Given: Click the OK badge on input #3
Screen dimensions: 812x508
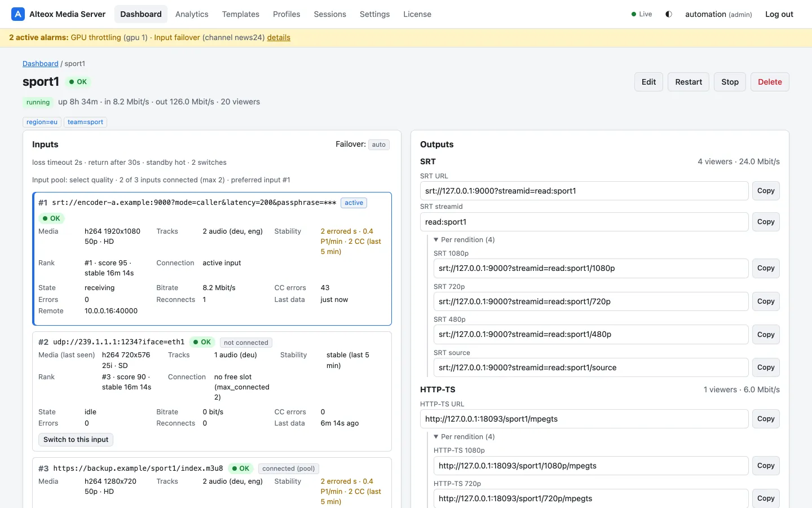Looking at the screenshot, I should click(x=240, y=468).
